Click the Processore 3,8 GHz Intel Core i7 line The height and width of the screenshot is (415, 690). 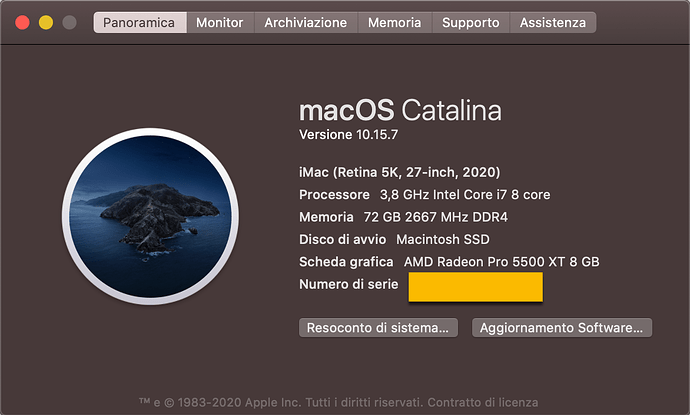point(424,194)
